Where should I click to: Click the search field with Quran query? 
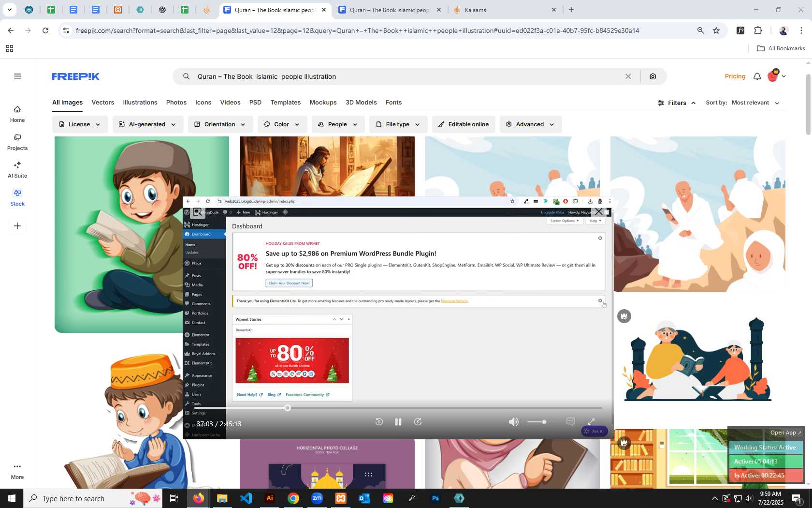tap(406, 76)
